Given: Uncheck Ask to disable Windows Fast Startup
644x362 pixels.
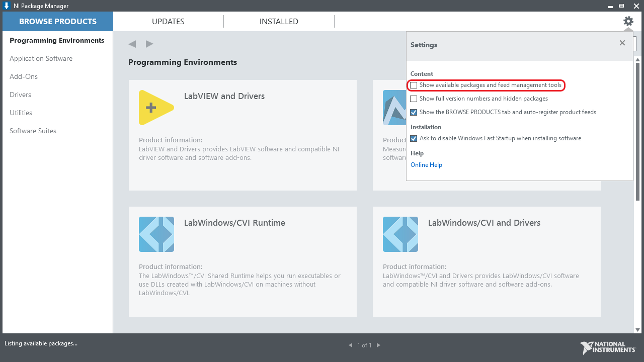Looking at the screenshot, I should [414, 139].
